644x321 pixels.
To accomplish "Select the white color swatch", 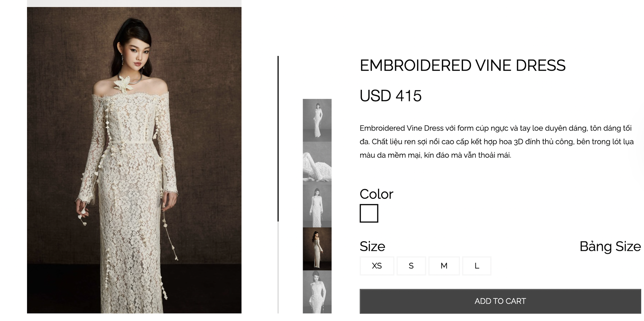I will point(369,213).
